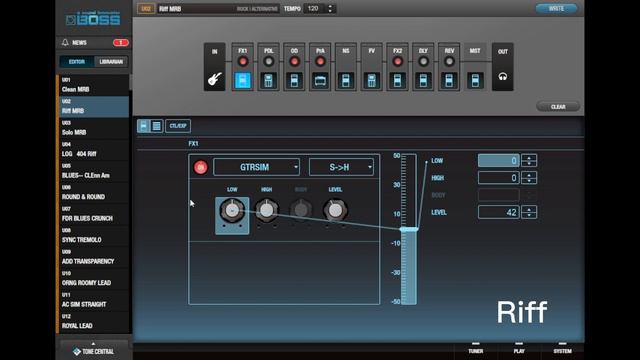This screenshot has height=360, width=640.
Task: Toggle the PrA on/off indicator
Action: (320, 61)
